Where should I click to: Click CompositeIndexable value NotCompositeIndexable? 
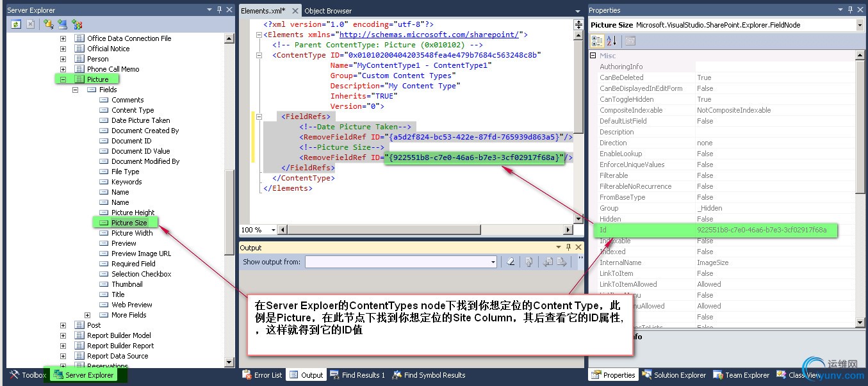734,110
